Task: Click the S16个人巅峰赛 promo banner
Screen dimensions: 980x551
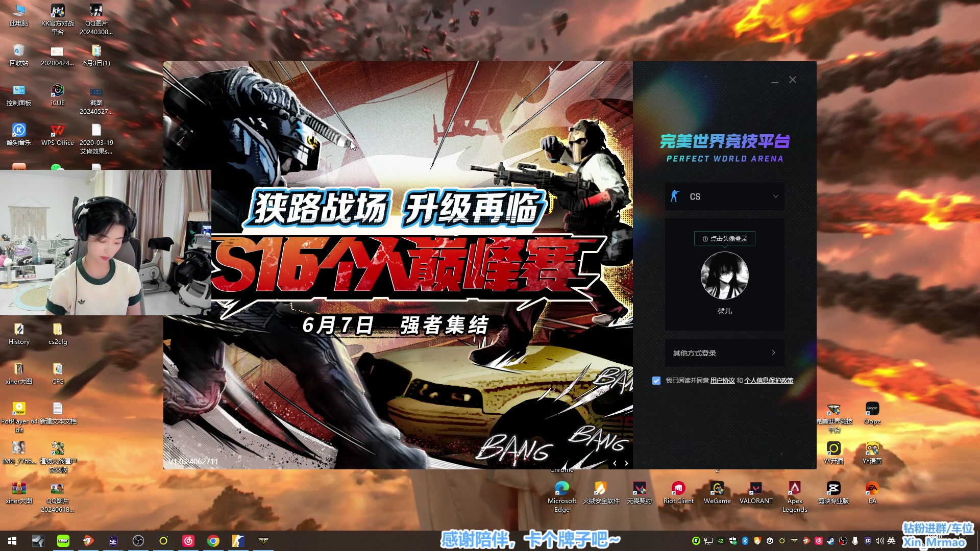Action: tap(398, 265)
